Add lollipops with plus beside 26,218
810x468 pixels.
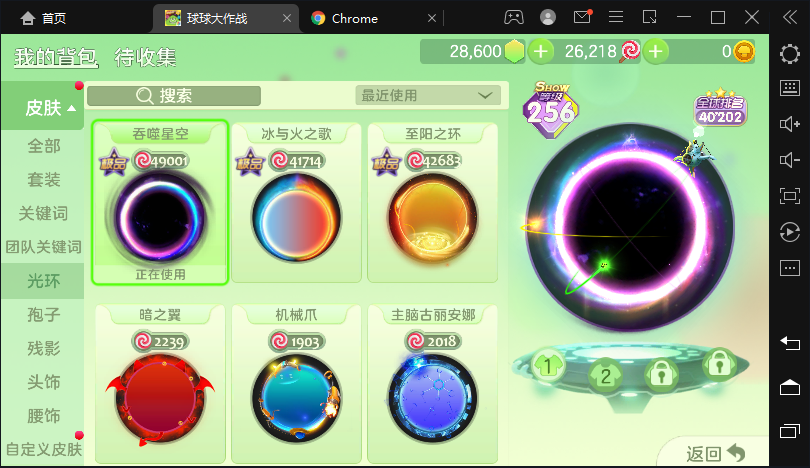point(656,52)
